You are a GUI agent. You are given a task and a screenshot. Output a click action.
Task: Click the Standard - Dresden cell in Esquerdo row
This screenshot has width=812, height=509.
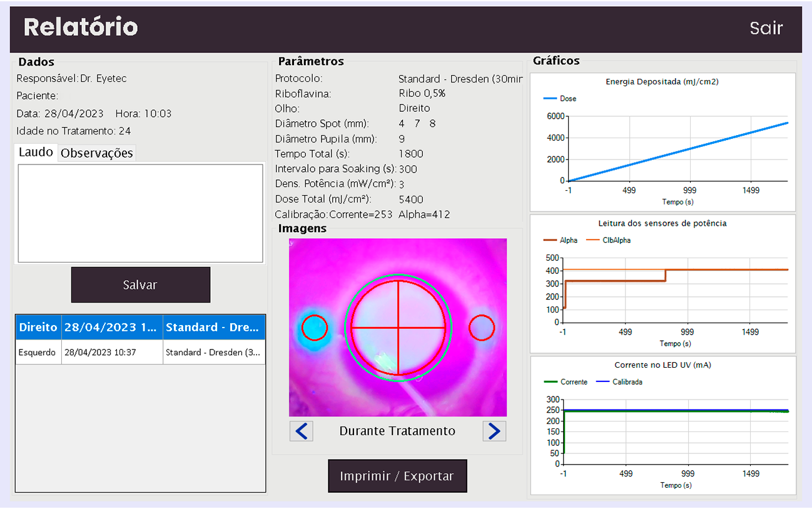(x=214, y=352)
